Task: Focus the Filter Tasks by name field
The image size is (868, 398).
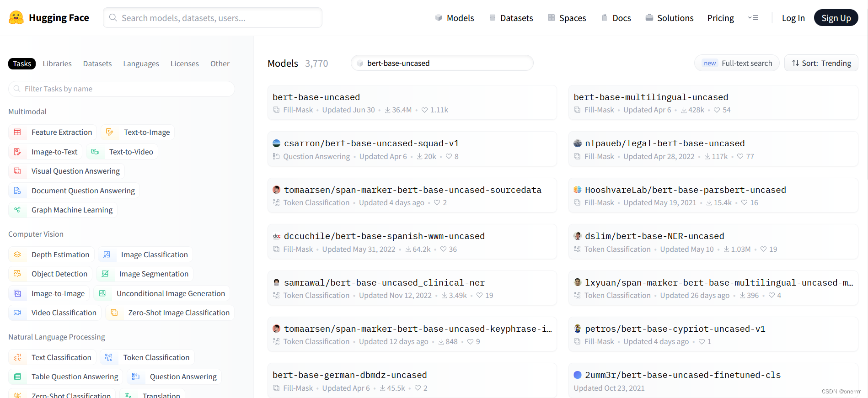Action: (122, 89)
